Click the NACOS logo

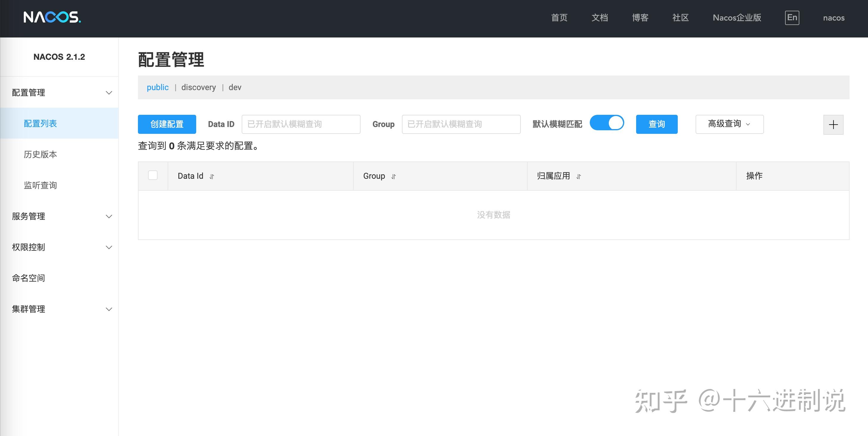tap(52, 17)
